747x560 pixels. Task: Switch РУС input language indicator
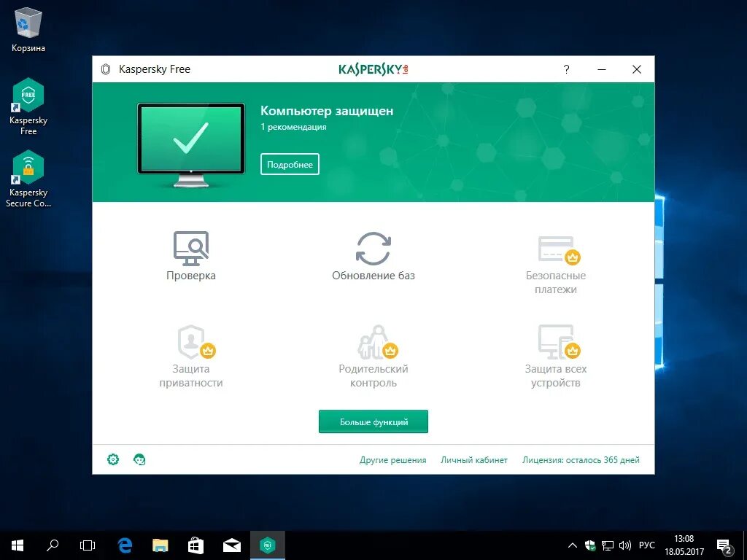tap(646, 545)
